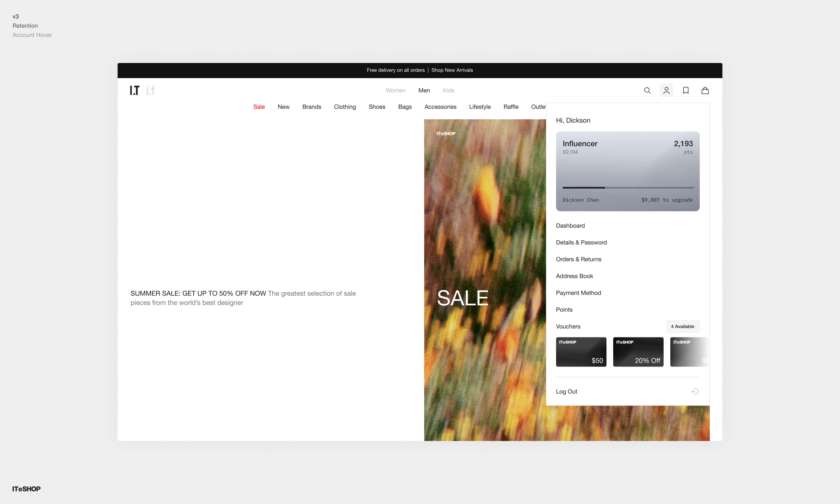Click Free delivery on all orders text
Viewport: 840px width, 504px height.
[396, 70]
